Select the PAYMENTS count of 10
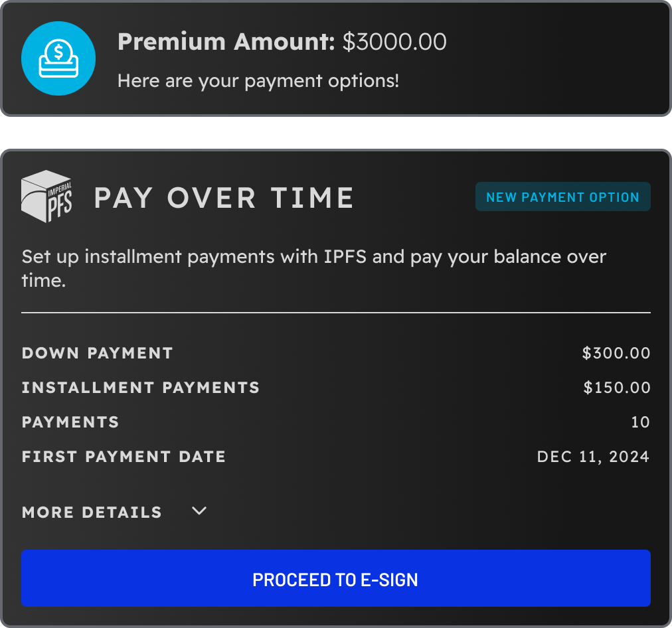The height and width of the screenshot is (628, 672). [641, 422]
